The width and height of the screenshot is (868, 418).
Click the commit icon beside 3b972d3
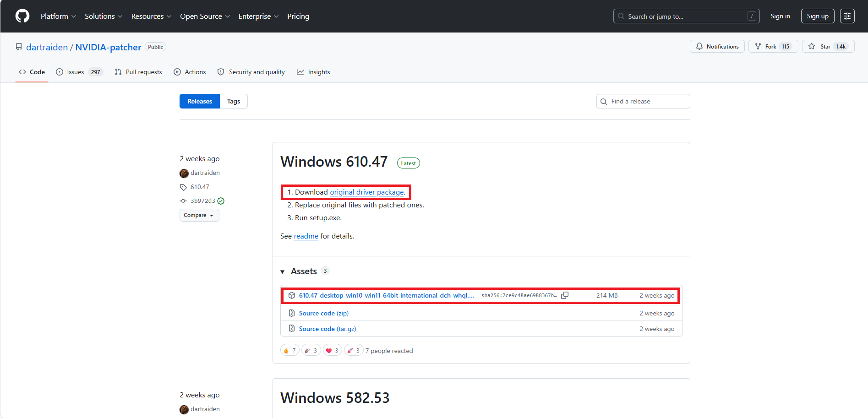[183, 201]
